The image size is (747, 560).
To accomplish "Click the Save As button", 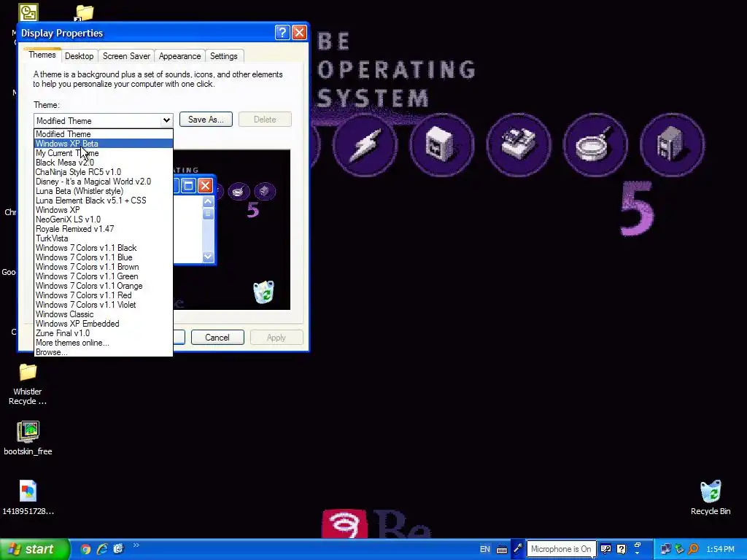I will 206,120.
